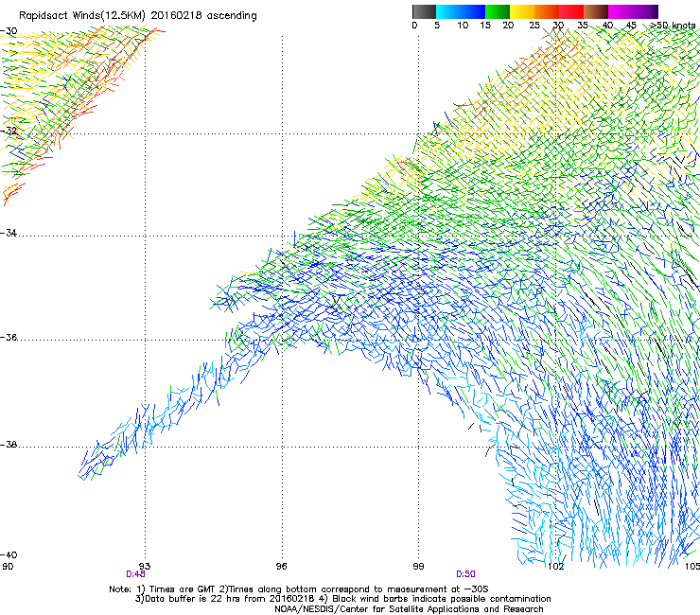Click the red 30-35 knots legend color
This screenshot has width=700, height=615.
click(571, 11)
